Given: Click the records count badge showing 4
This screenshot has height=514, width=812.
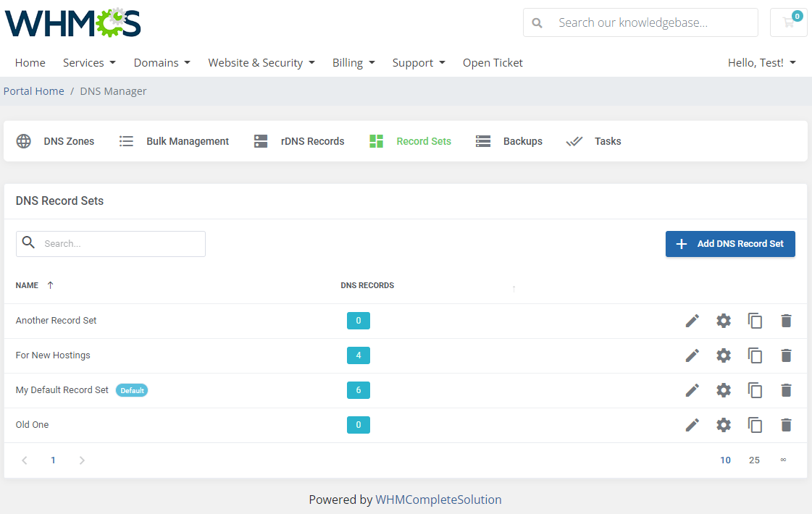Looking at the screenshot, I should (359, 355).
